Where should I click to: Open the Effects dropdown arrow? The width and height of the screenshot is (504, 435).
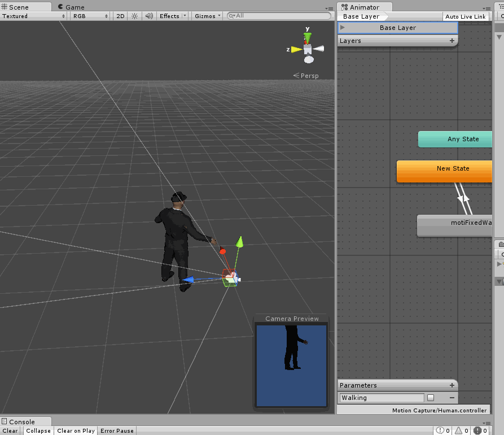click(x=185, y=16)
